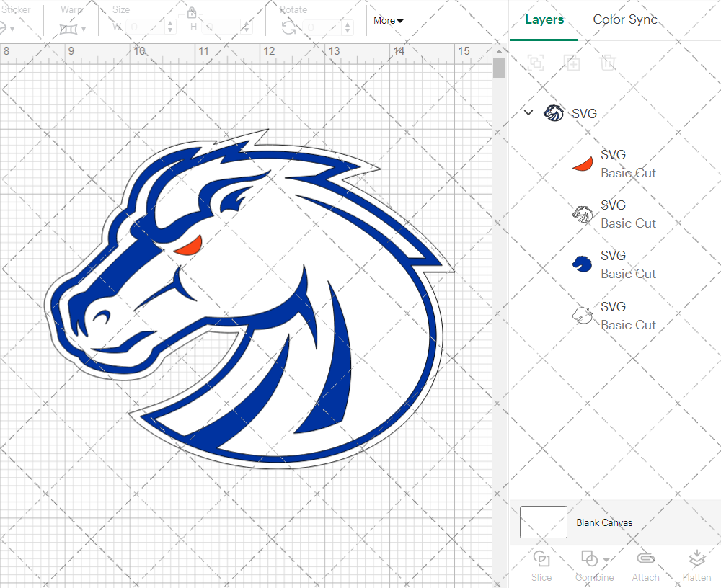The height and width of the screenshot is (588, 721).
Task: Click the lock proportions icon between W and H
Action: (x=192, y=12)
